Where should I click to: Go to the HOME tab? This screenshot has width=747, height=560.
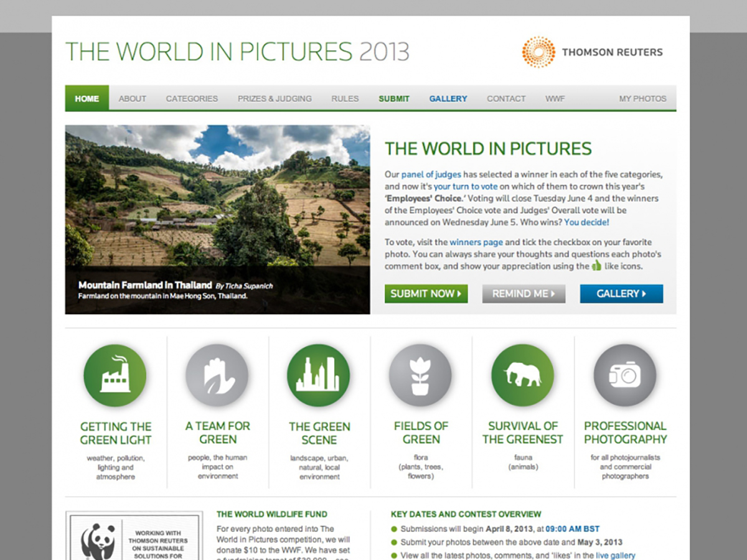(x=87, y=98)
